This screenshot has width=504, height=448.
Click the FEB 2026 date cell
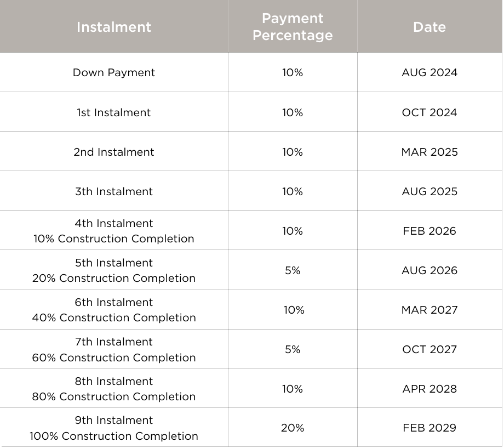tap(429, 231)
